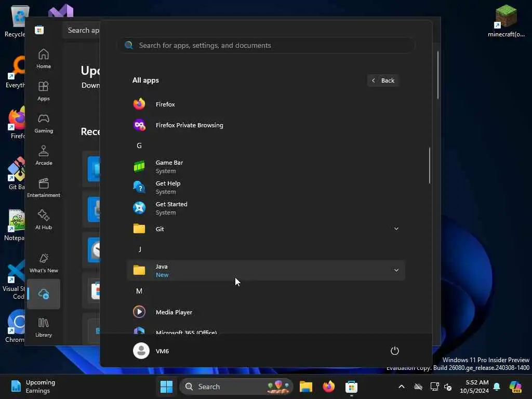Open Firefox from All apps list
The image size is (532, 399).
click(x=266, y=104)
